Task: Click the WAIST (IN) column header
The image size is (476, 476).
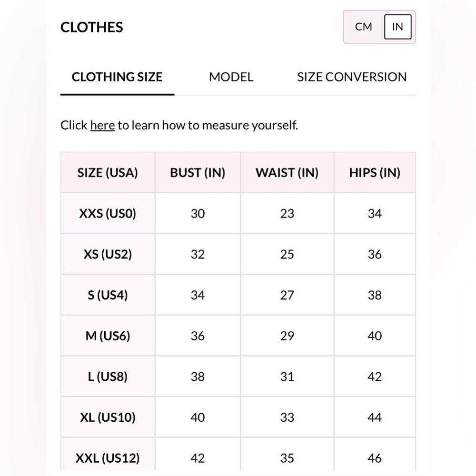Action: (287, 172)
